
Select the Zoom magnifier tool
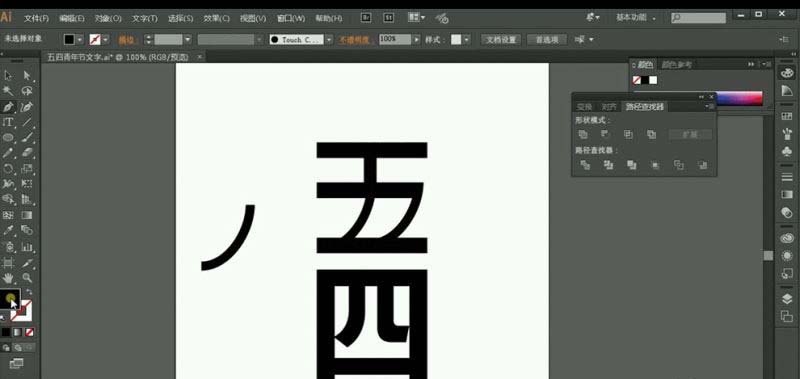pyautogui.click(x=27, y=278)
